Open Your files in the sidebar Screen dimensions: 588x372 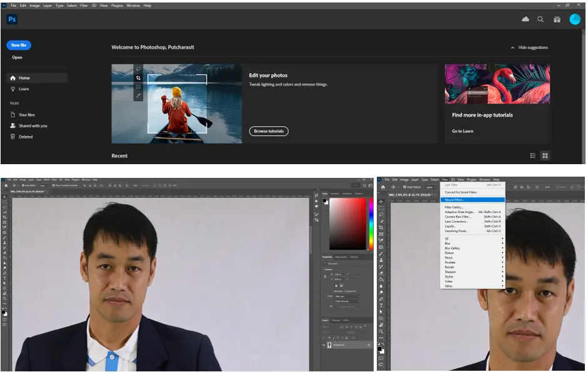pyautogui.click(x=26, y=115)
